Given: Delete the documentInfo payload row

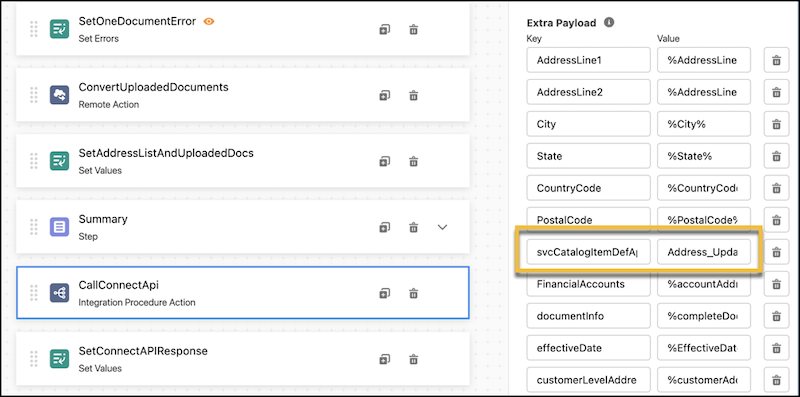Looking at the screenshot, I should [777, 316].
